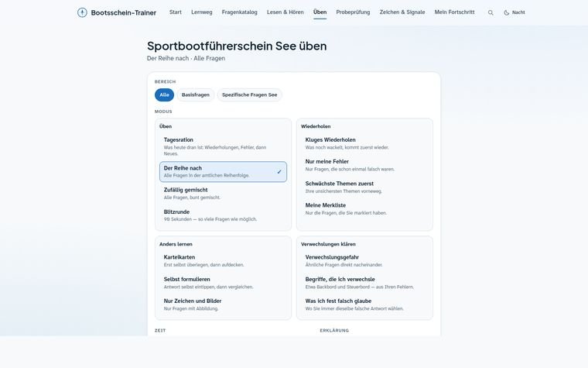Go to Fragenkatalog in navigation
Screen dimensions: 588x368
[x=239, y=12]
